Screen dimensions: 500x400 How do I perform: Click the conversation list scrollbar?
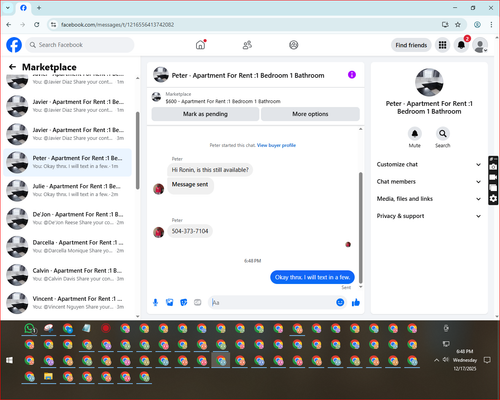[137, 151]
